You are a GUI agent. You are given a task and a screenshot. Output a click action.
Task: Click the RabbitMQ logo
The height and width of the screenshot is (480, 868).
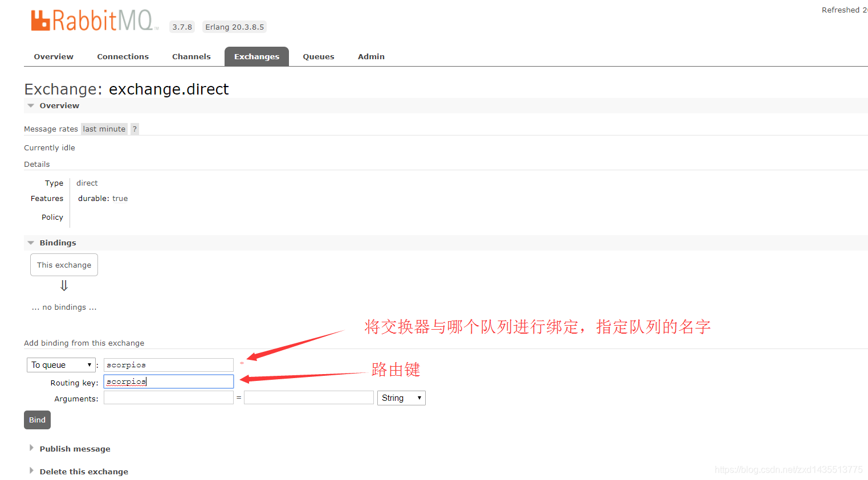coord(94,20)
